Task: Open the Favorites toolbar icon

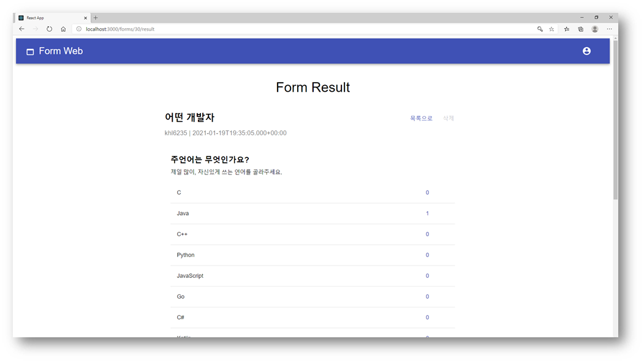Action: 566,29
